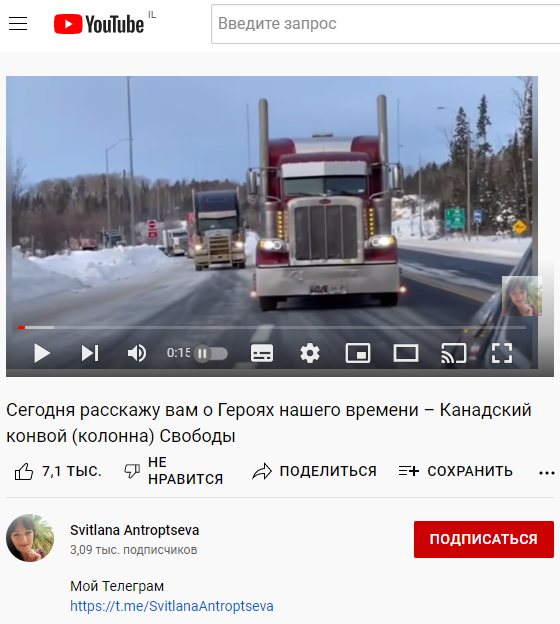Seek along the video progress bar
The image size is (560, 624).
click(272, 328)
